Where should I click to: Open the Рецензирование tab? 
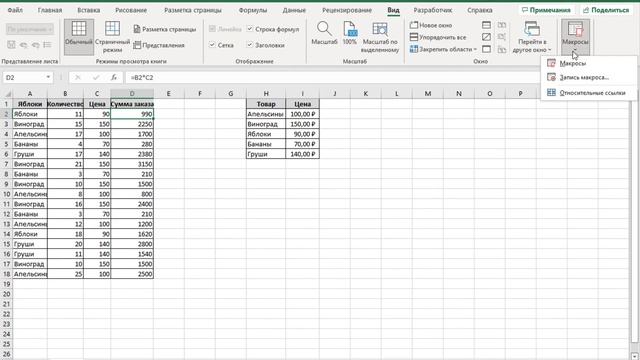(x=347, y=10)
